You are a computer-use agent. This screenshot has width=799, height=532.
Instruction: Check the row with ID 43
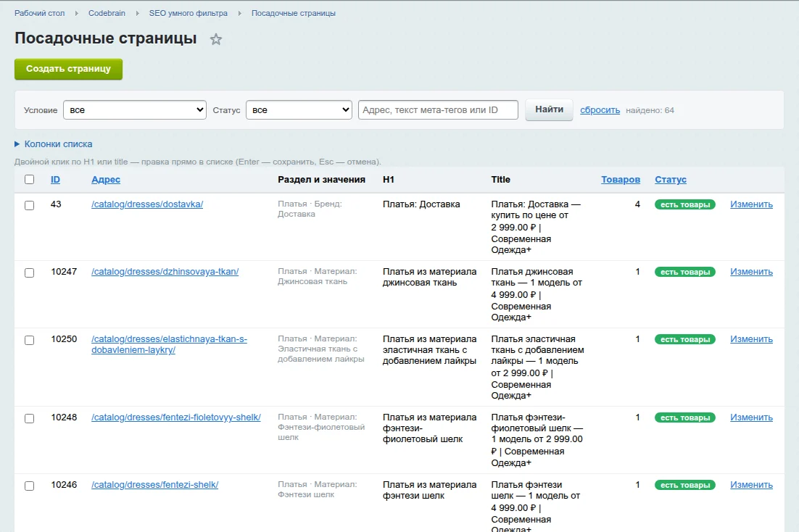click(x=30, y=205)
